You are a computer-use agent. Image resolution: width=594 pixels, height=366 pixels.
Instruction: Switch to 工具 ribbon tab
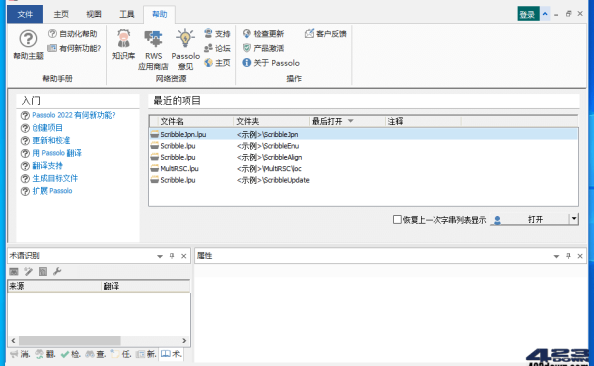127,14
